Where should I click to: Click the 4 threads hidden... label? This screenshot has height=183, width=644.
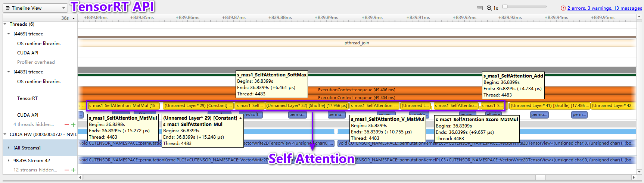(34, 124)
